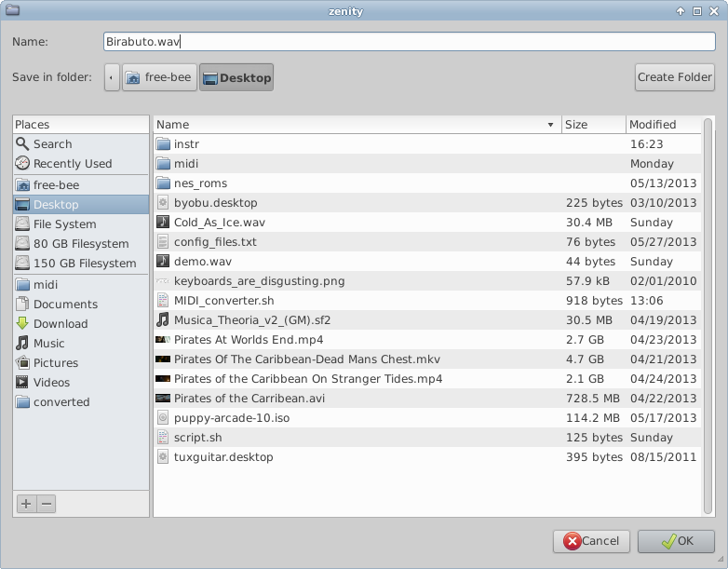The image size is (728, 569).
Task: Go to free-bee folder in path bar
Action: (160, 77)
